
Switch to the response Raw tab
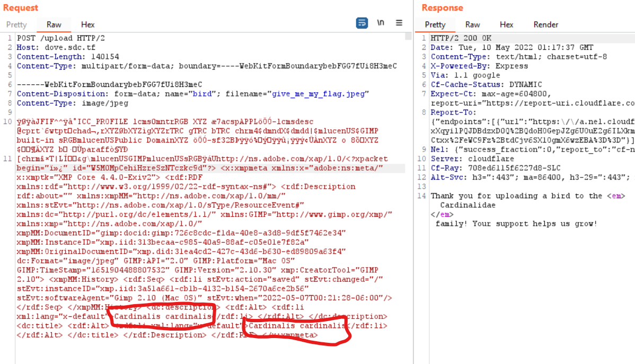coord(472,24)
